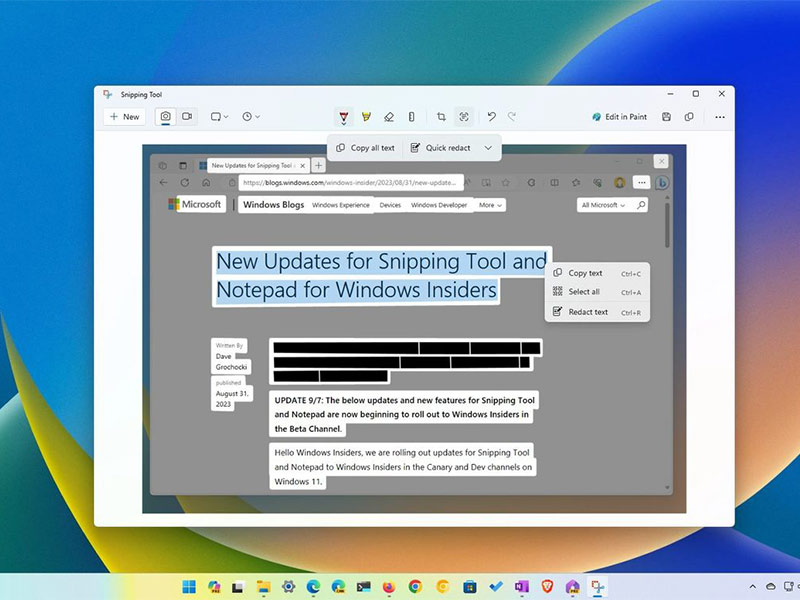
Task: Click Copy all text button
Action: coord(365,148)
